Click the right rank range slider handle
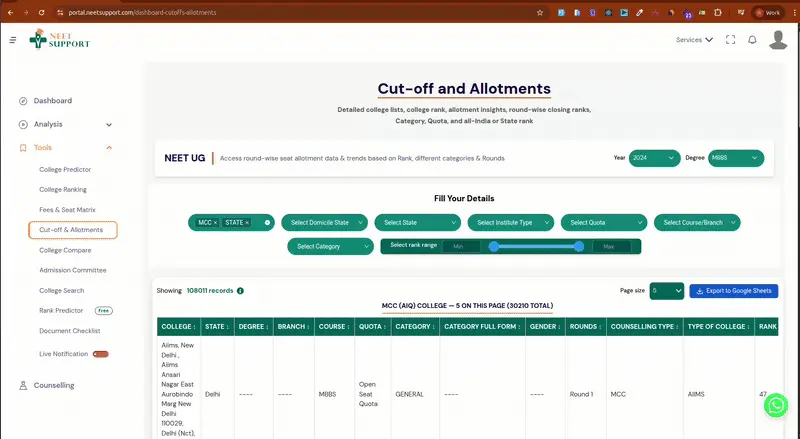The width and height of the screenshot is (800, 439). 579,246
